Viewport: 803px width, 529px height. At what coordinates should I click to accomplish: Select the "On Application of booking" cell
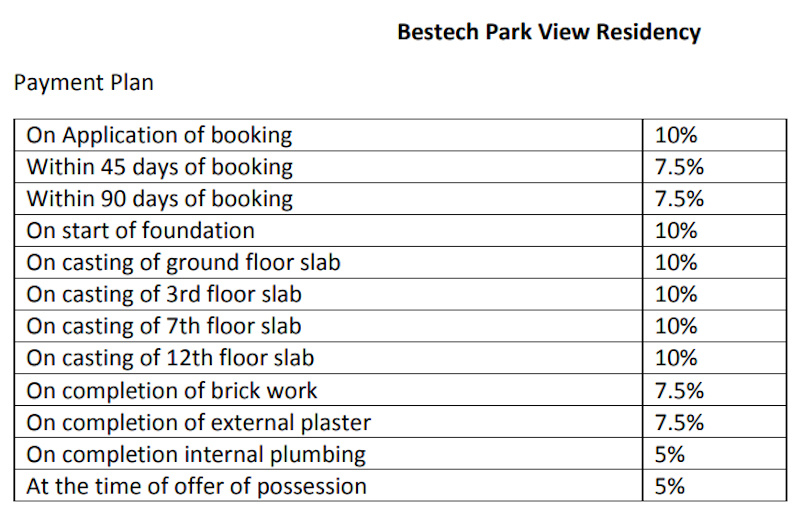coord(159,135)
